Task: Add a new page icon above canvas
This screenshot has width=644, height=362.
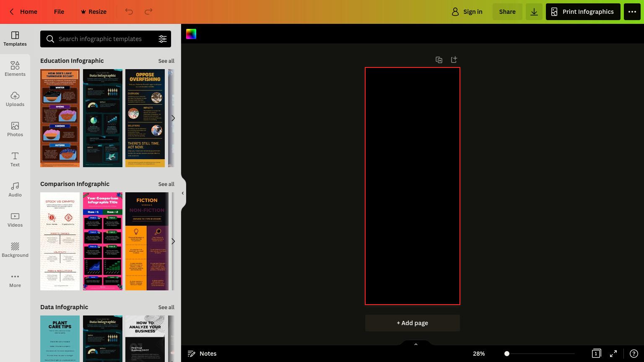Action: 454,60
